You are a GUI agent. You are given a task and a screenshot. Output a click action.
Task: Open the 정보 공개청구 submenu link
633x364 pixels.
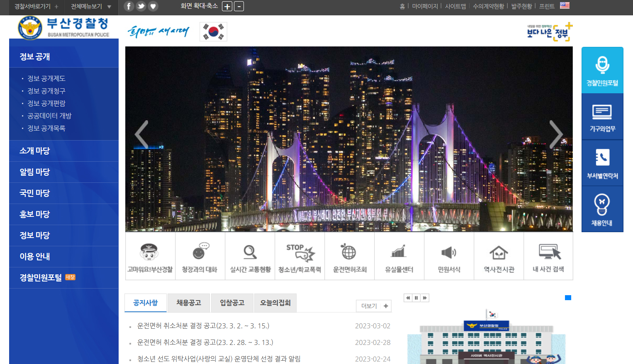[x=46, y=91]
